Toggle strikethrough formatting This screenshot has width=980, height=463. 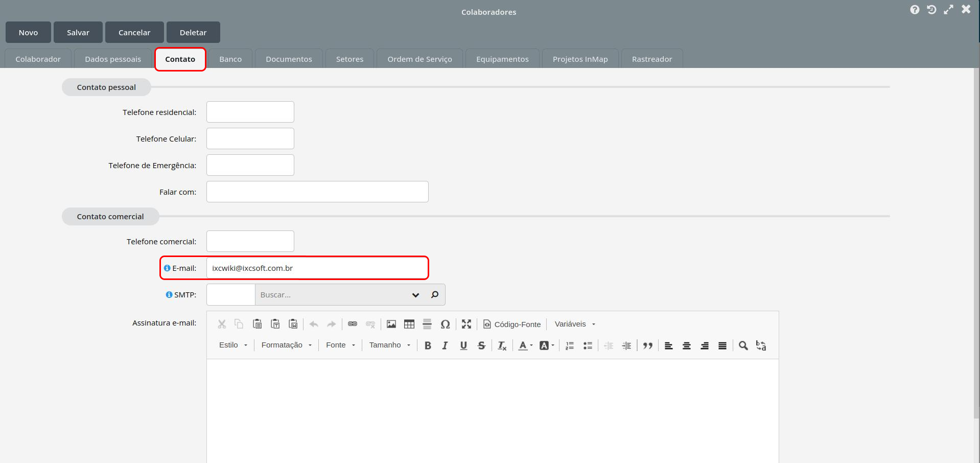[481, 345]
